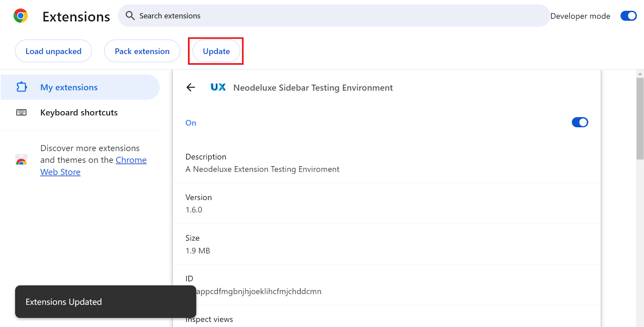The image size is (644, 327).
Task: Disable the Neodeluxe extension On switch
Action: coord(580,122)
